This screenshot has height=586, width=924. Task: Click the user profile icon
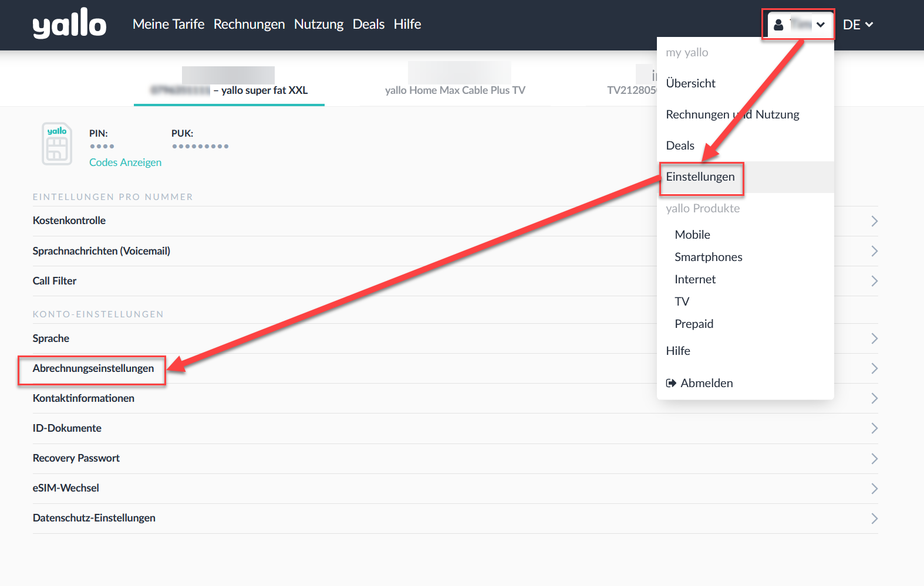[x=778, y=25]
